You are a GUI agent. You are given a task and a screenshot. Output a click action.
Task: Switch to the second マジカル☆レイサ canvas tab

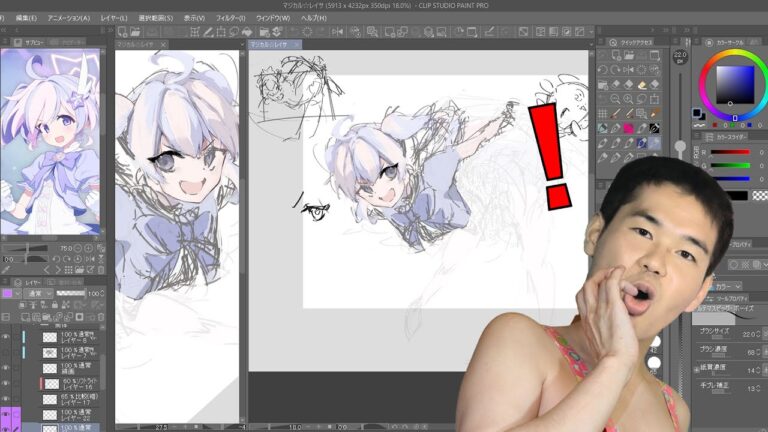click(268, 44)
